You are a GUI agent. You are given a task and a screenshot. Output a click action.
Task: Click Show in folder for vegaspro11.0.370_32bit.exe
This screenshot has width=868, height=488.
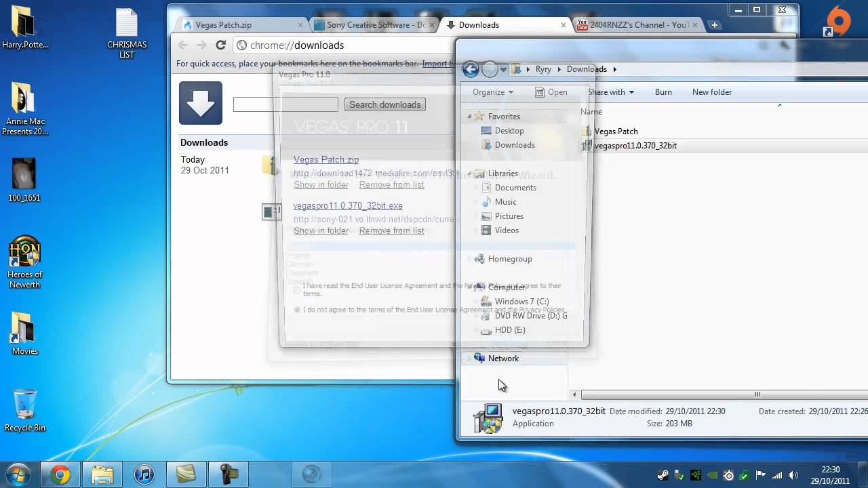click(x=321, y=230)
